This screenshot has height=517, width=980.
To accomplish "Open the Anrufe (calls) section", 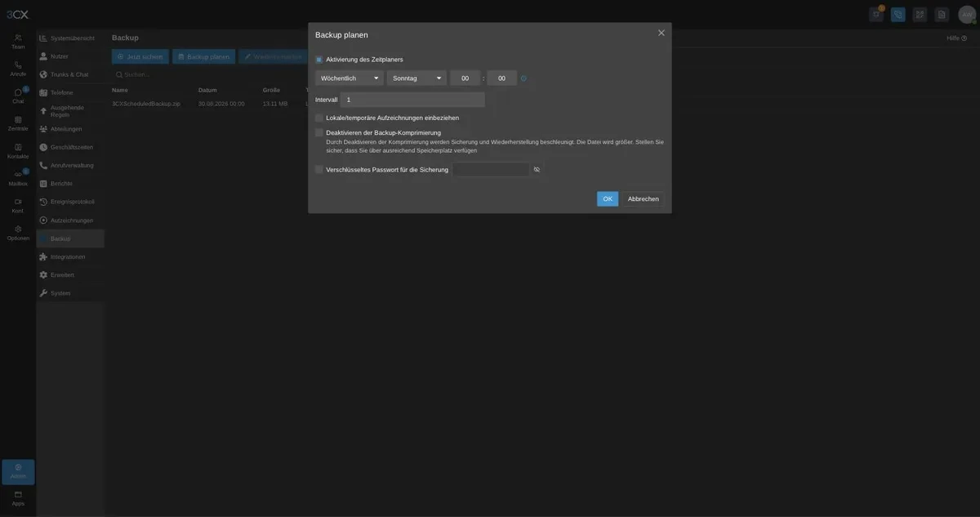I will coord(18,69).
